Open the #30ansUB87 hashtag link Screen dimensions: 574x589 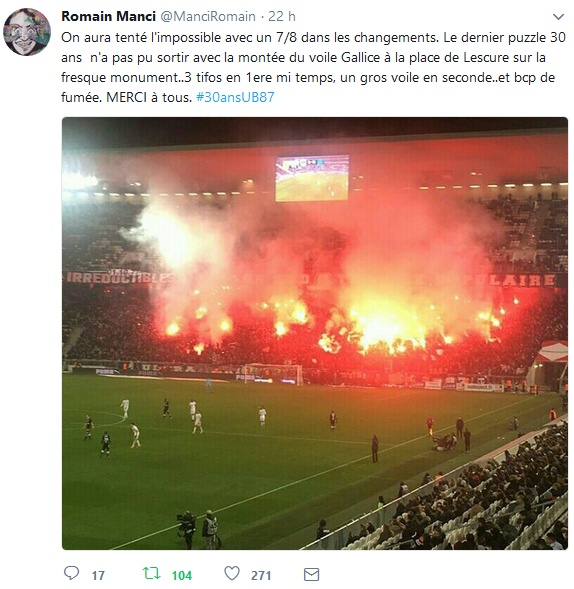click(235, 97)
